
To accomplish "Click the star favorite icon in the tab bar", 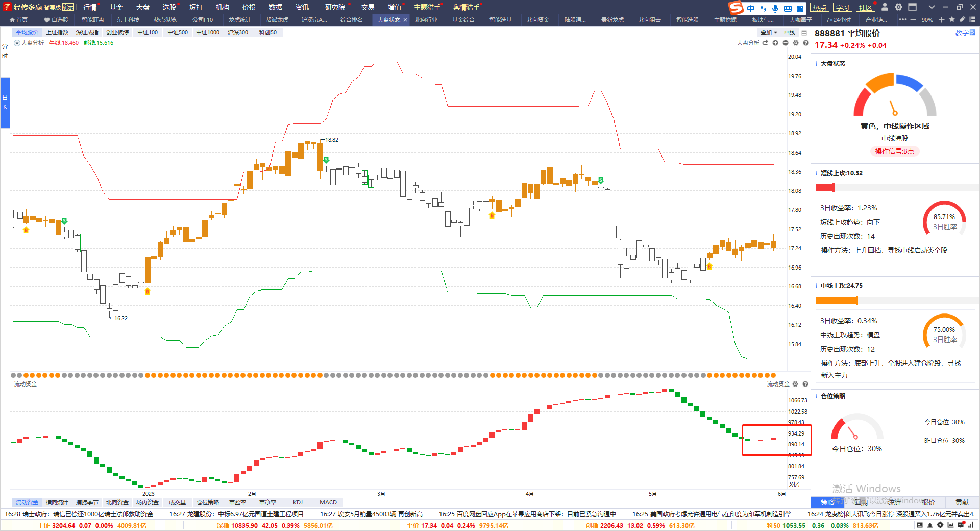I will 952,20.
